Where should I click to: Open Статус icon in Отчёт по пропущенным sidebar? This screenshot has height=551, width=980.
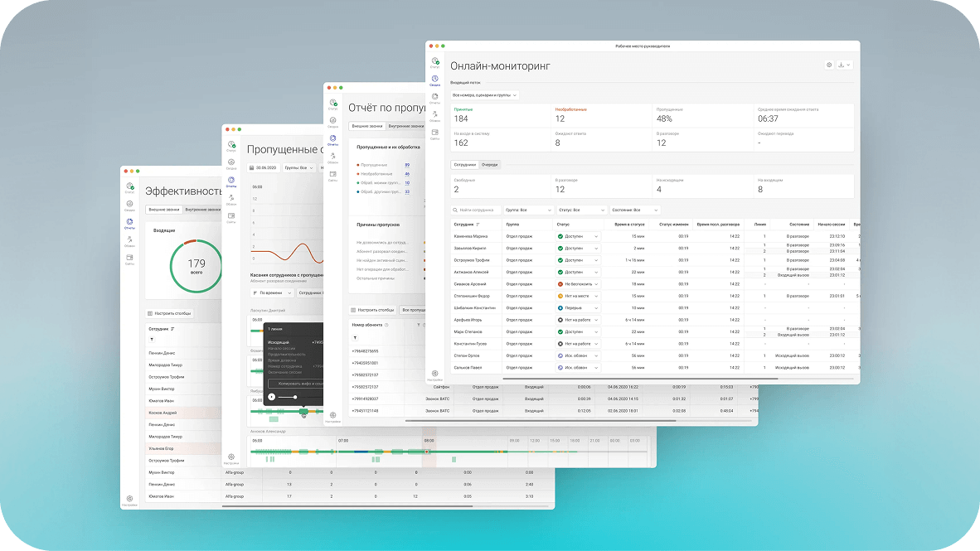point(333,103)
